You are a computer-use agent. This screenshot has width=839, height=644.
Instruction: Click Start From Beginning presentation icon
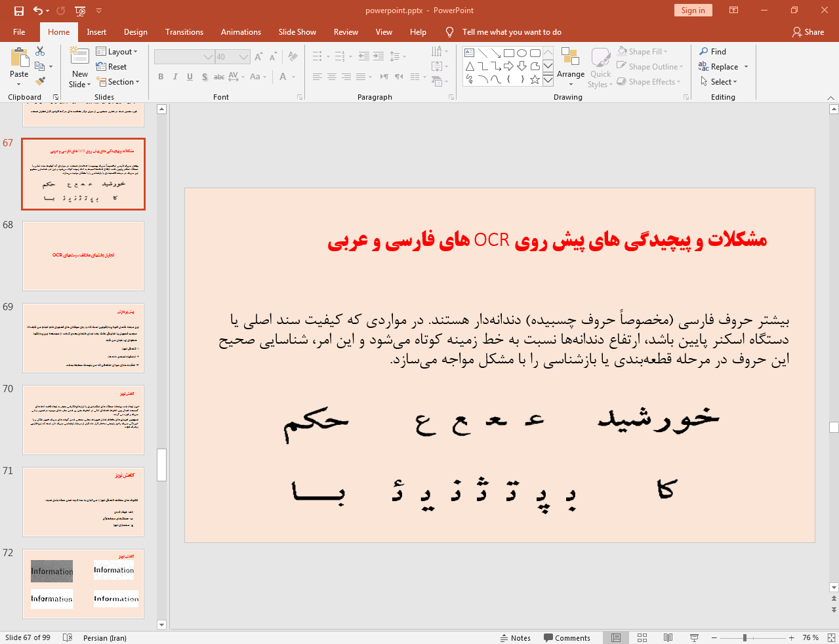coord(80,10)
